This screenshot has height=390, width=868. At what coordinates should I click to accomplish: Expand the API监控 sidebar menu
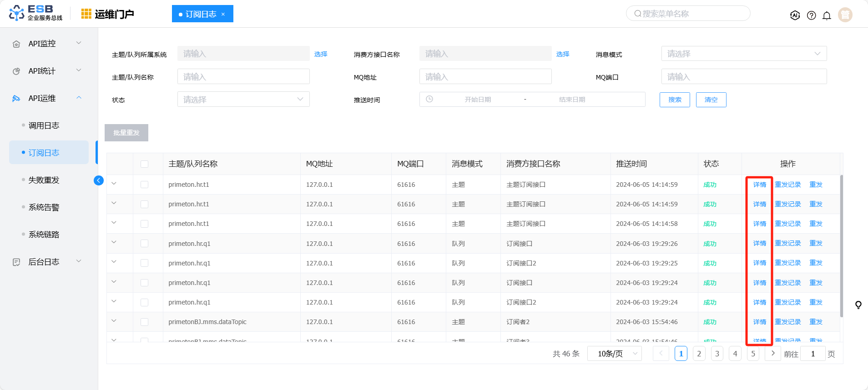click(46, 44)
